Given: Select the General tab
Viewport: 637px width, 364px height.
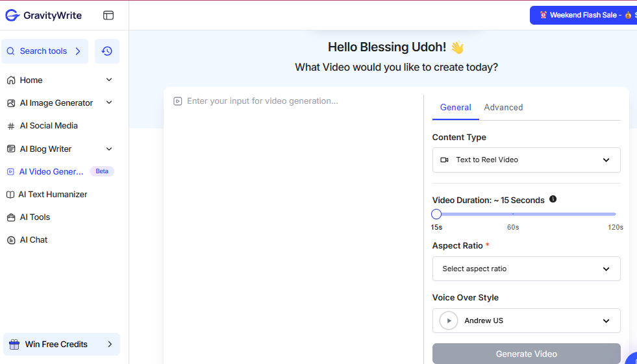Looking at the screenshot, I should (455, 108).
